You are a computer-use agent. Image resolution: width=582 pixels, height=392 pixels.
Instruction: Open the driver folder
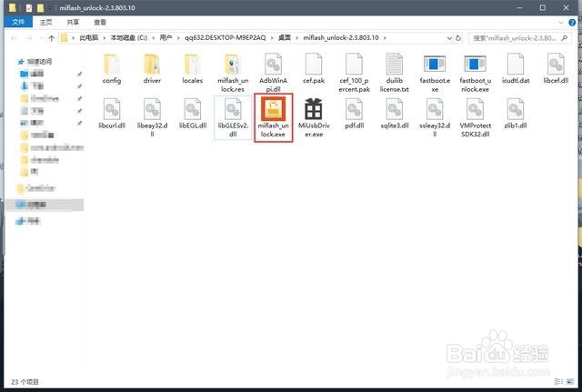point(152,69)
